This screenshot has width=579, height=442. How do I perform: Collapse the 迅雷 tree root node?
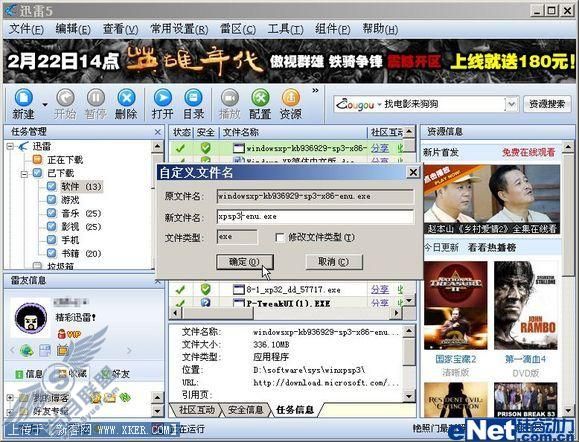[10, 147]
